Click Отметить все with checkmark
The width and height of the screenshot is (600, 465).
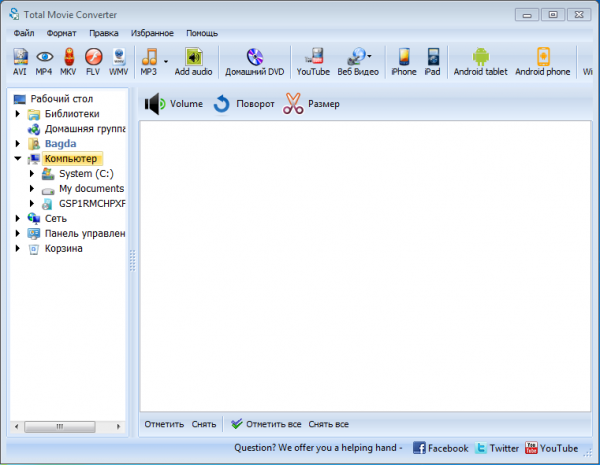click(x=266, y=424)
